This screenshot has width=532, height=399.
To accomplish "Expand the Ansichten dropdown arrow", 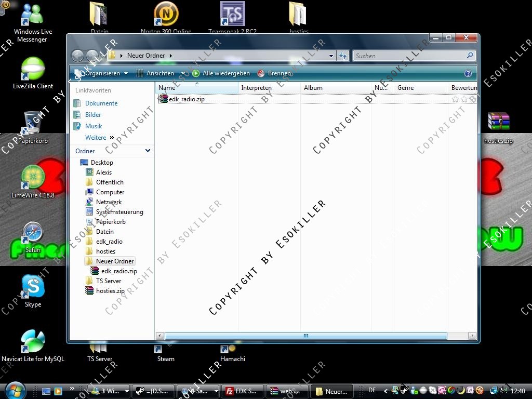I will tap(183, 73).
